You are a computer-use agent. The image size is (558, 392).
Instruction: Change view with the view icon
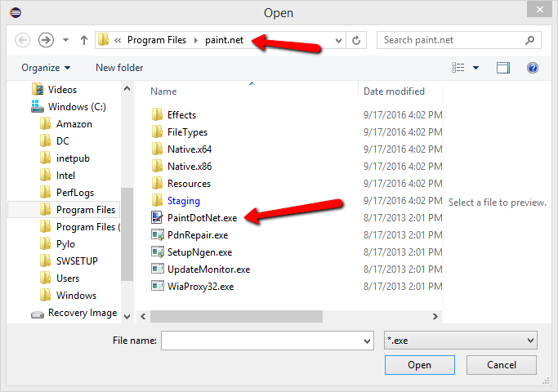pyautogui.click(x=458, y=68)
